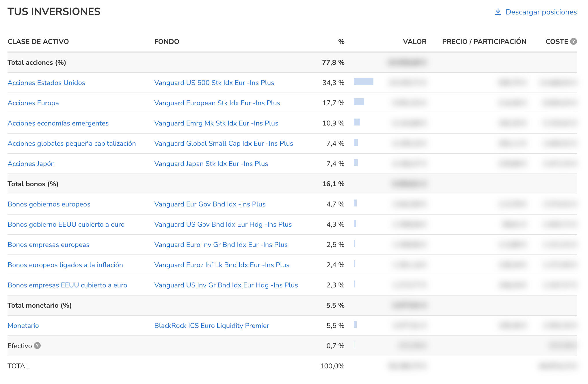Open Acciones globales pequeña capitalización link
The image size is (588, 384).
(72, 143)
